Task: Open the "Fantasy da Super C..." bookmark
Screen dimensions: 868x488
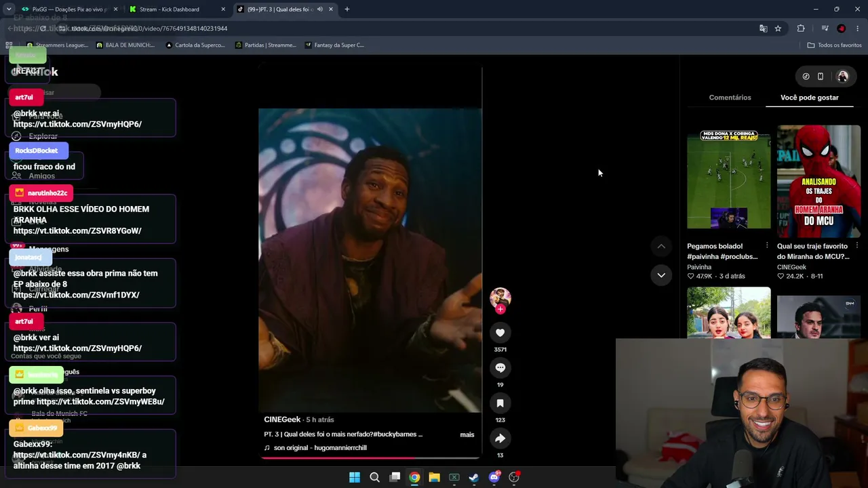Action: coord(334,45)
